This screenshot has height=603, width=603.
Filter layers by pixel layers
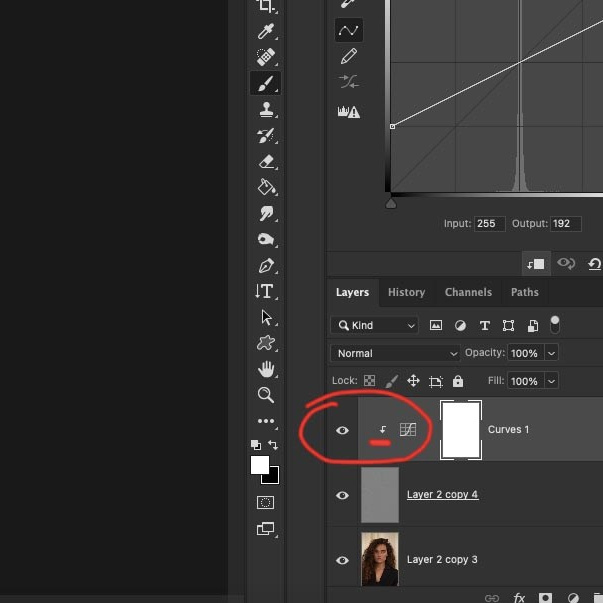436,325
